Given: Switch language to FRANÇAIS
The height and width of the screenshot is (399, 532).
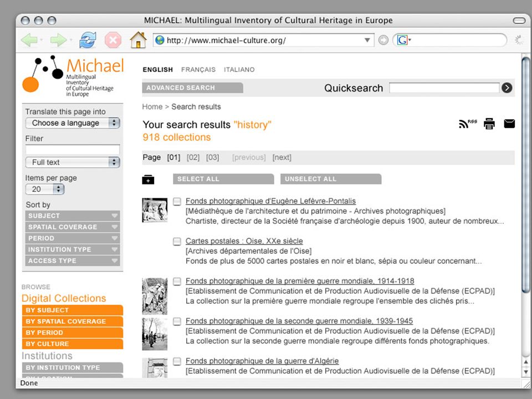Looking at the screenshot, I should 198,70.
